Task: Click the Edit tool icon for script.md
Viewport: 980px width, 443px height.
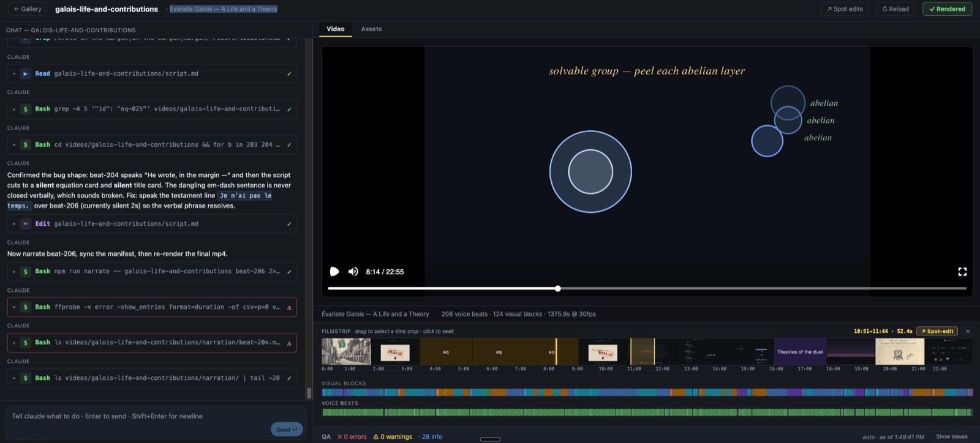Action: [25, 224]
